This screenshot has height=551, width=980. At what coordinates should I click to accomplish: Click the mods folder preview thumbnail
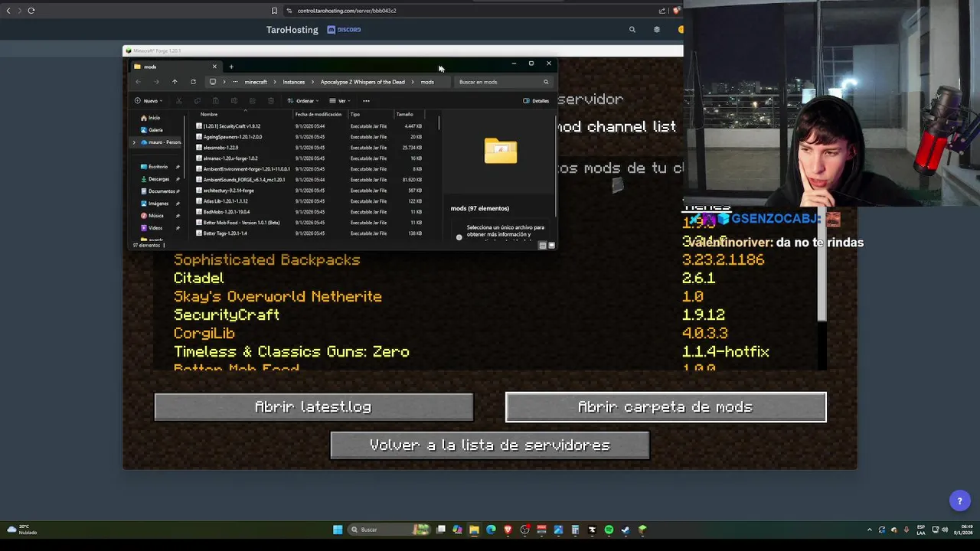coord(501,151)
